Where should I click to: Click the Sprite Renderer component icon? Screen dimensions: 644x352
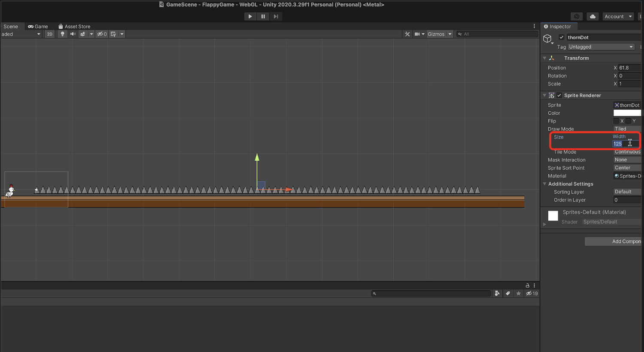[552, 95]
